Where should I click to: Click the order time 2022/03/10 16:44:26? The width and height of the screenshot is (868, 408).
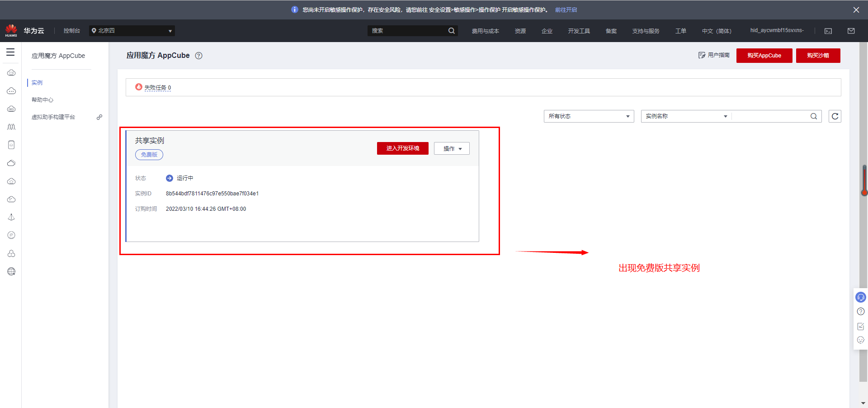click(206, 209)
